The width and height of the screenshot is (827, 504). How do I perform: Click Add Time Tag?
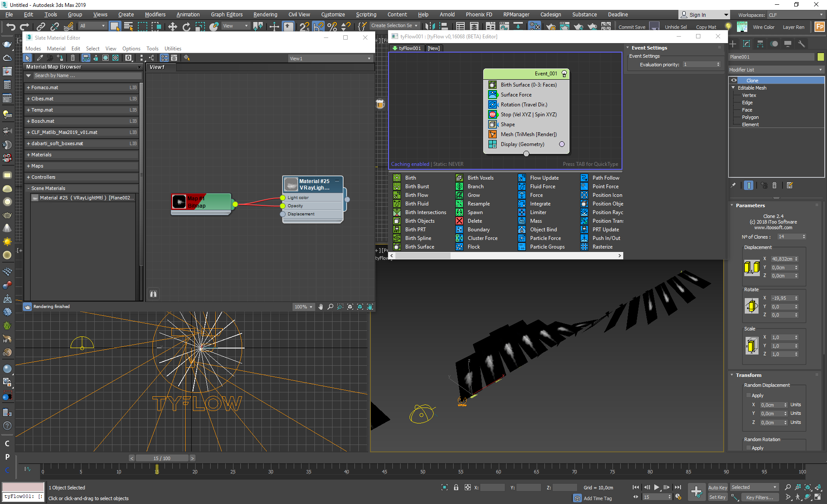point(598,498)
